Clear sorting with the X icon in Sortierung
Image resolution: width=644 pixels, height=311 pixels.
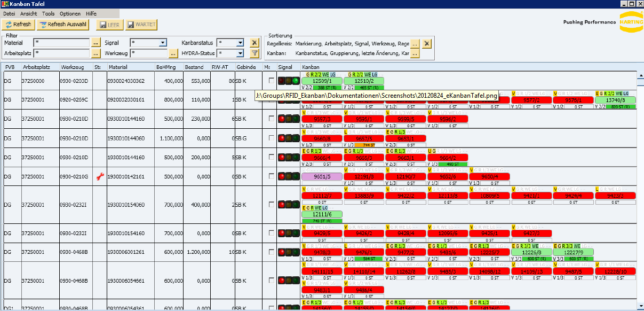click(427, 43)
